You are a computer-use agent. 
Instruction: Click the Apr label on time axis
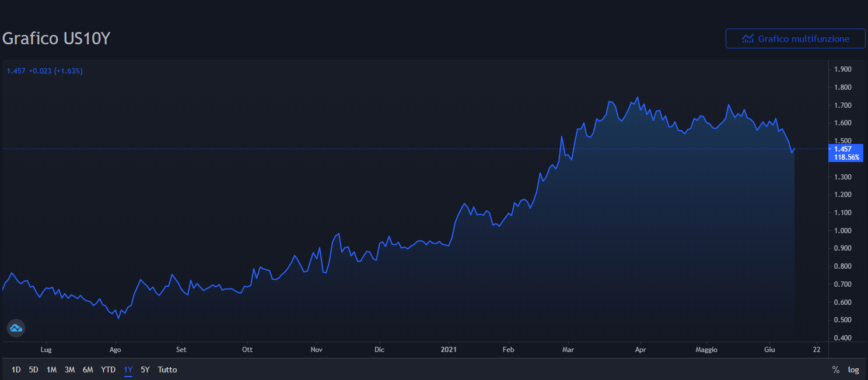pyautogui.click(x=640, y=350)
